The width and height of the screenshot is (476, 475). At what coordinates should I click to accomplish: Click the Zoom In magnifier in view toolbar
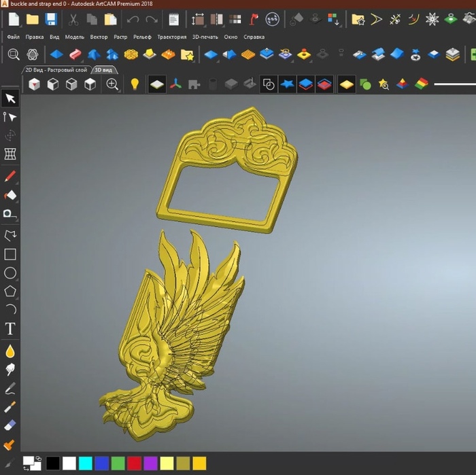pos(112,84)
